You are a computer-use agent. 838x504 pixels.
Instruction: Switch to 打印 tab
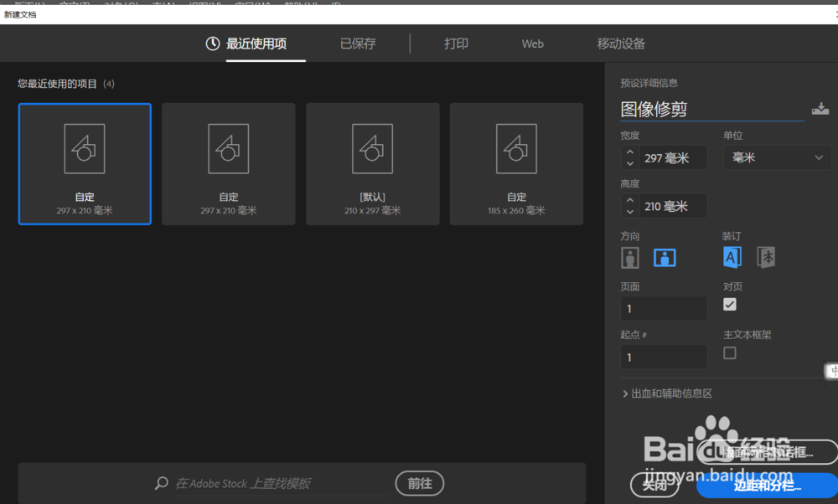[x=456, y=44]
